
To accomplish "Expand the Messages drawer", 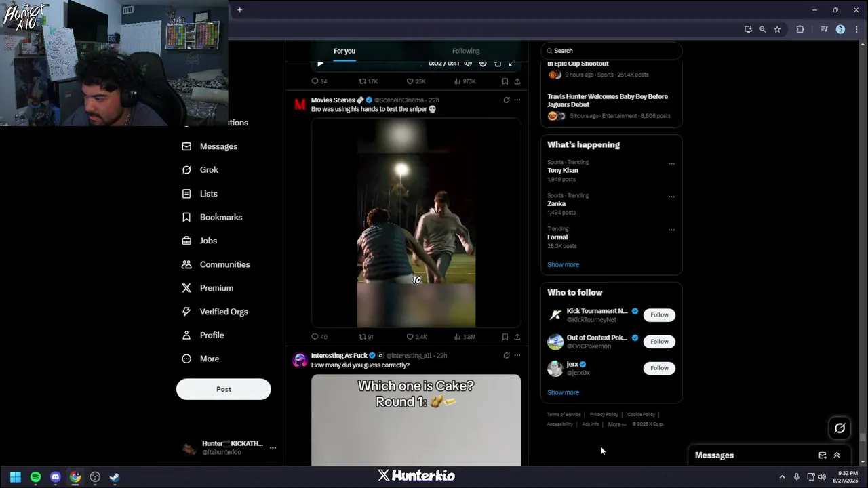I will (837, 455).
